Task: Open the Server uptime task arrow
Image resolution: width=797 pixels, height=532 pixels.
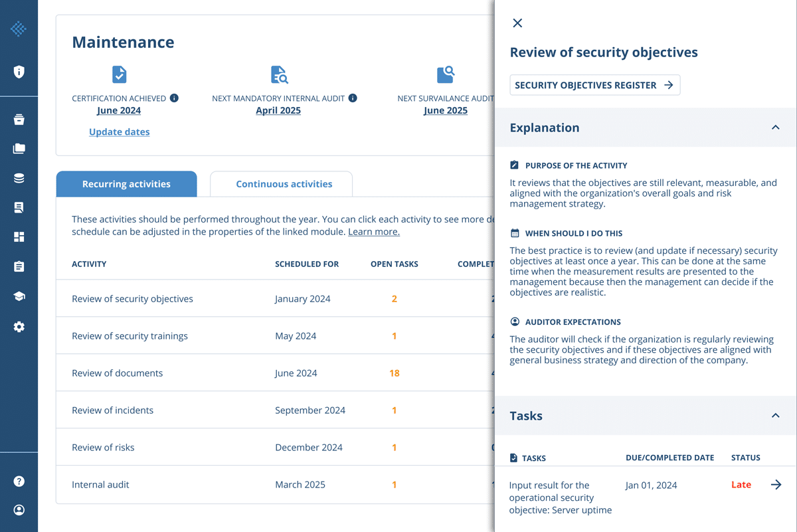Action: [776, 485]
